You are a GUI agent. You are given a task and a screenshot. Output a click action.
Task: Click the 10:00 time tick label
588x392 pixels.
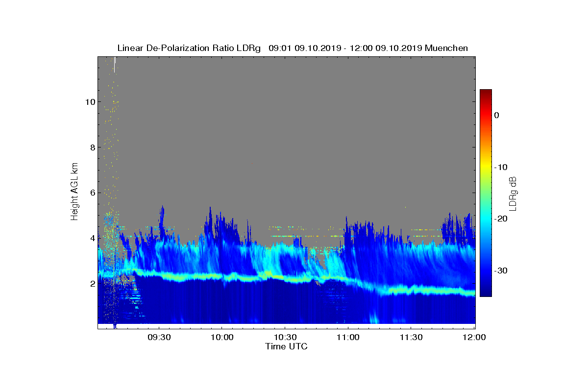(x=221, y=337)
